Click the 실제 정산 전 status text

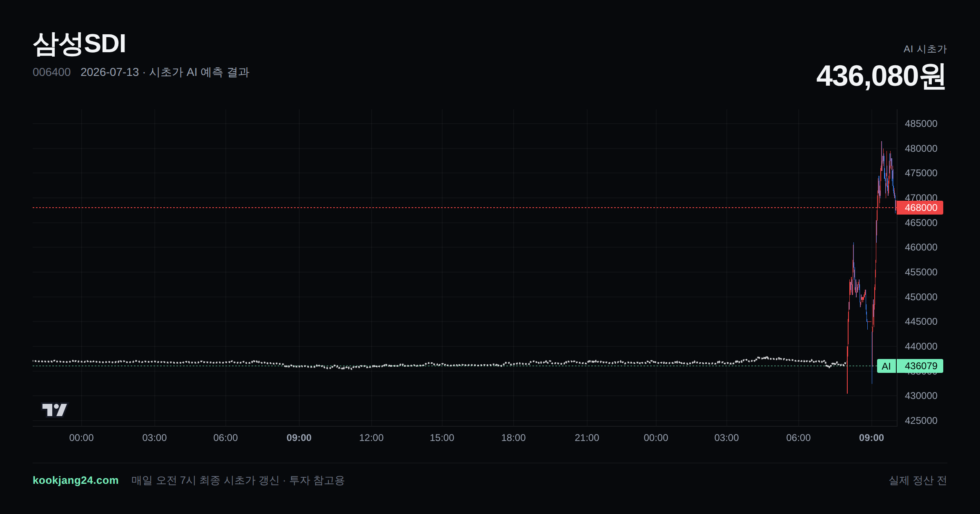point(918,480)
